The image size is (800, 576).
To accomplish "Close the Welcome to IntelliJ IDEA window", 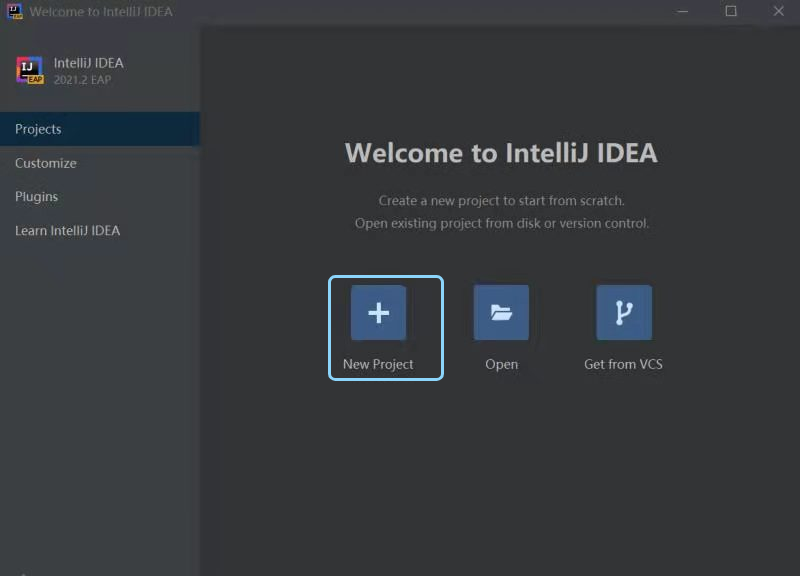I will point(778,11).
